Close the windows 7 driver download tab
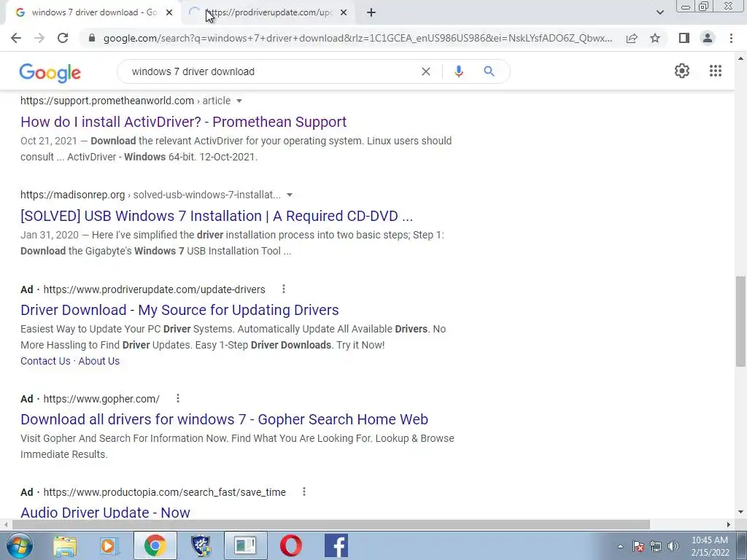The width and height of the screenshot is (747, 560). point(169,13)
